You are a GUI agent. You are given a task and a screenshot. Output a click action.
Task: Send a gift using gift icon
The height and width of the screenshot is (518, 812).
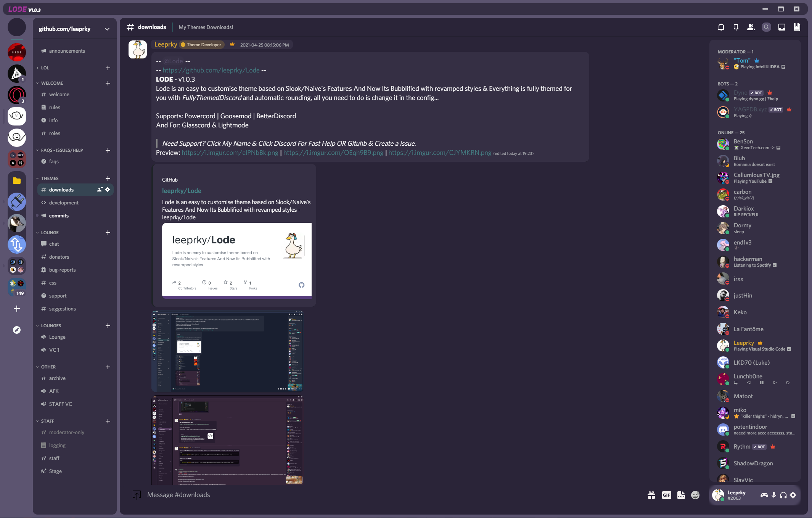(x=651, y=495)
